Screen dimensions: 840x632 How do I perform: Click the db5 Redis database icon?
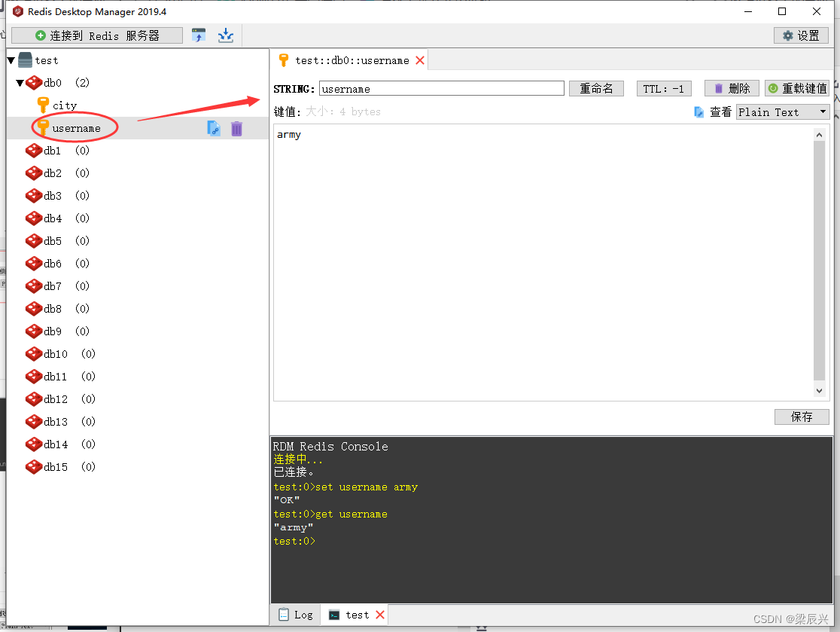34,241
